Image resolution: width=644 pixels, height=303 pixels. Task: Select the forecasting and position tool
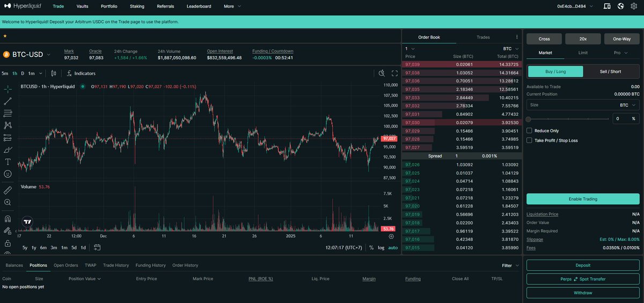8,137
